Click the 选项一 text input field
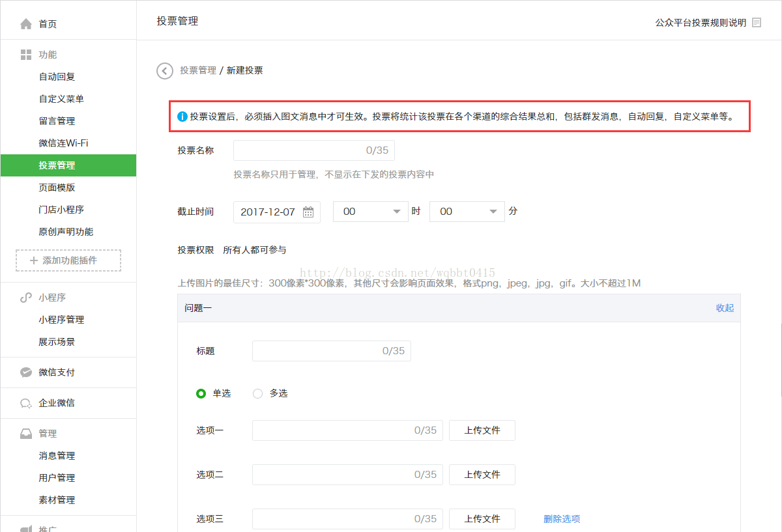Viewport: 782px width, 532px height. click(x=347, y=430)
